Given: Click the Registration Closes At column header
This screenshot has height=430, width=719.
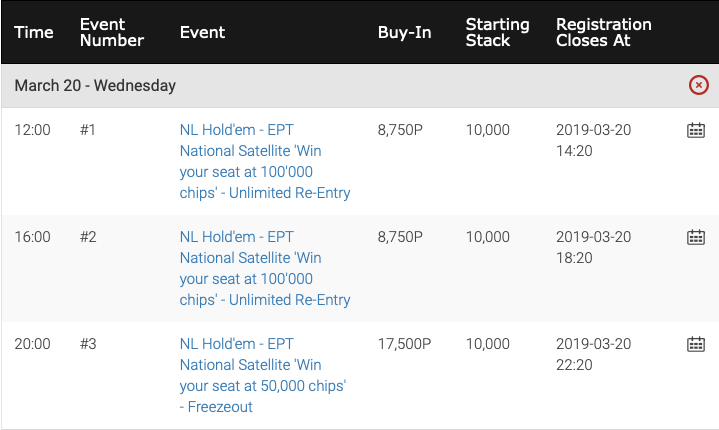Looking at the screenshot, I should tap(603, 33).
